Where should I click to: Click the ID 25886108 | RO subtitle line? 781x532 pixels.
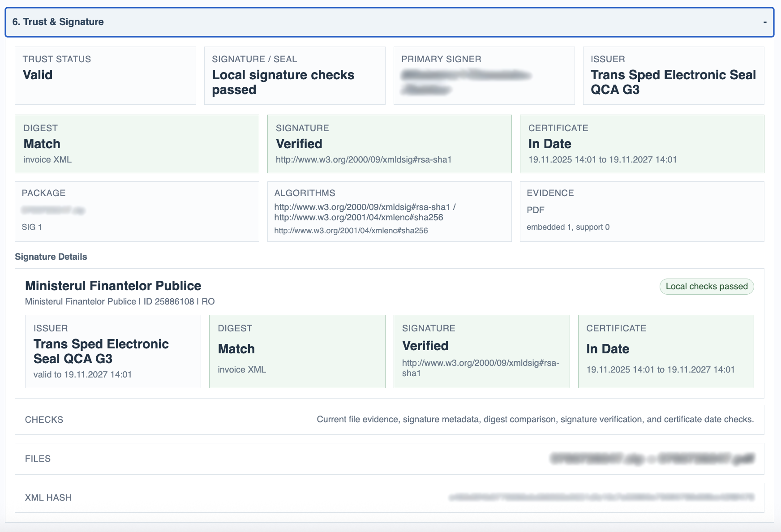pyautogui.click(x=120, y=301)
